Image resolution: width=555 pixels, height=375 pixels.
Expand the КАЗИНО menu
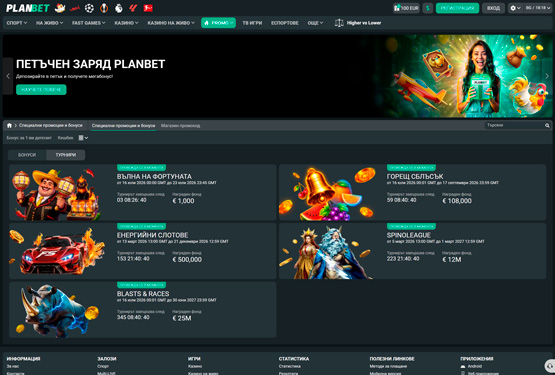126,23
